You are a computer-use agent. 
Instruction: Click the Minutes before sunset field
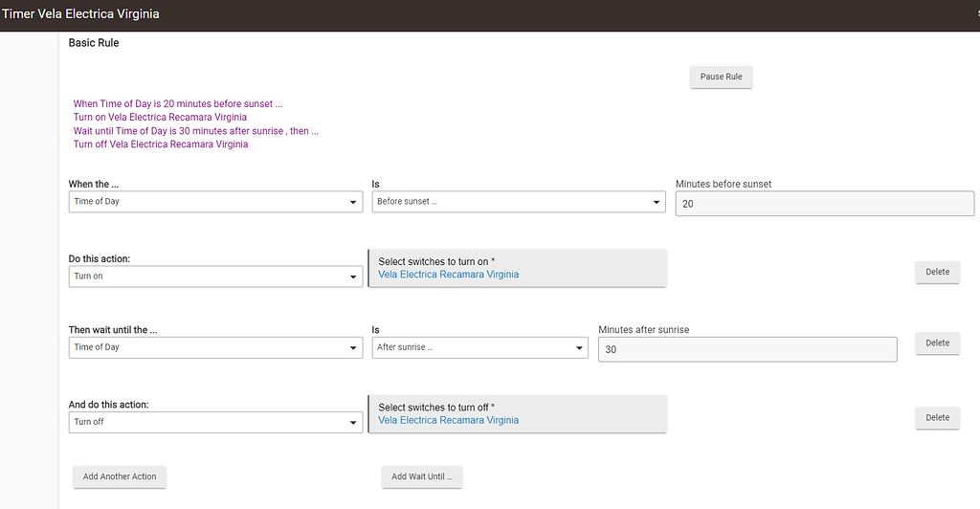tap(823, 204)
